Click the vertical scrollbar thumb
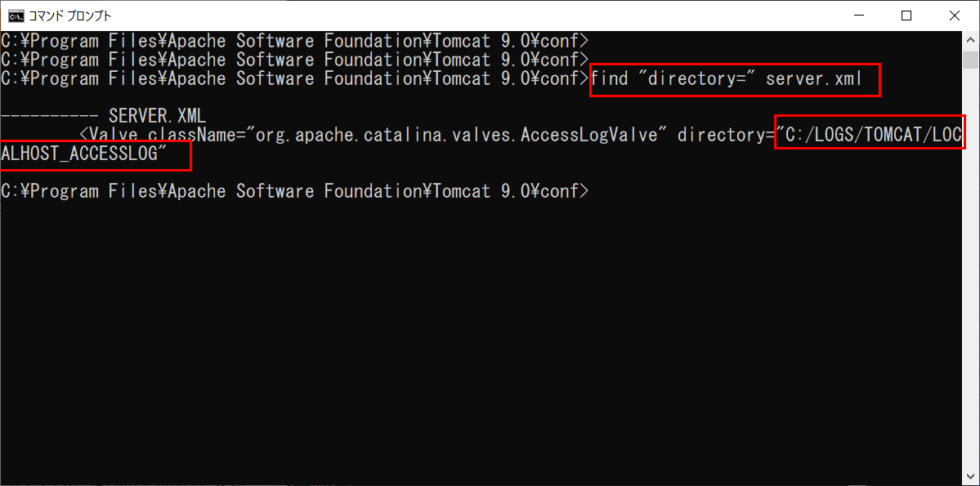The image size is (980, 486). 969,60
